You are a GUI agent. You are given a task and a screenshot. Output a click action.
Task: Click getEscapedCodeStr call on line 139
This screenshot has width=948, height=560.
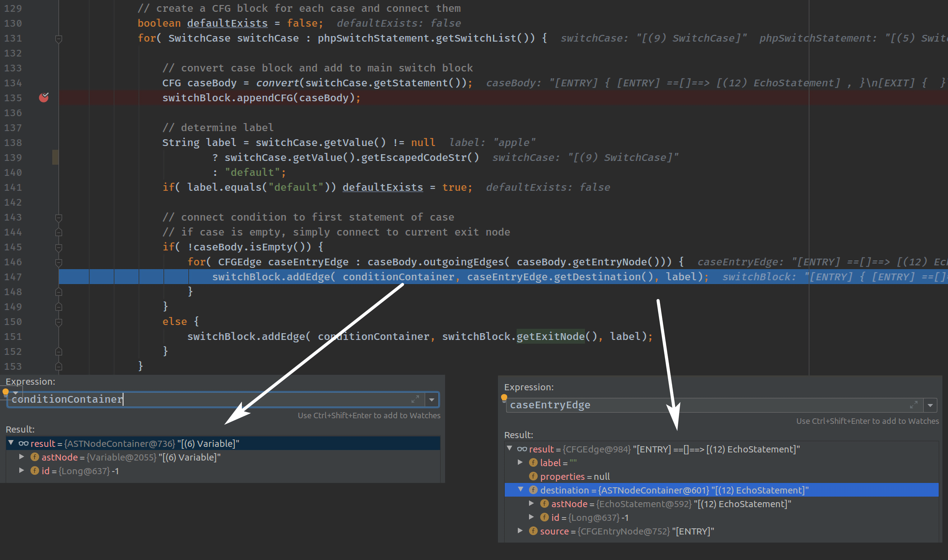(414, 157)
